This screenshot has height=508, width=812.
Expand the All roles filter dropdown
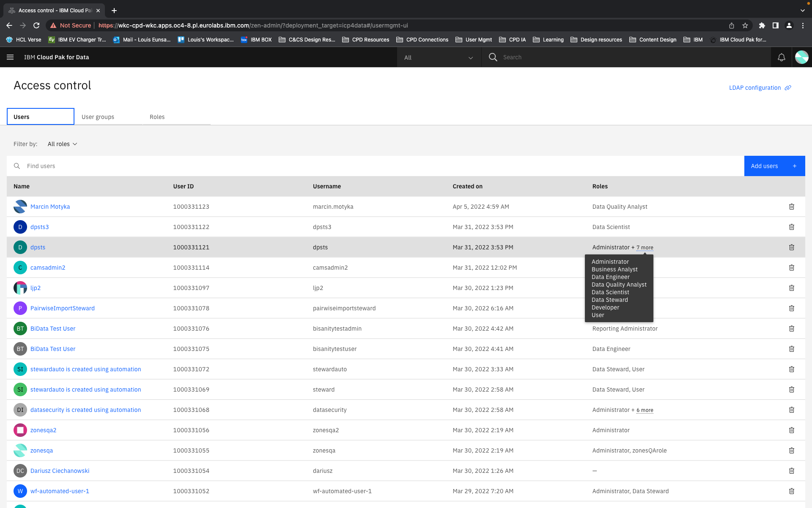click(63, 144)
